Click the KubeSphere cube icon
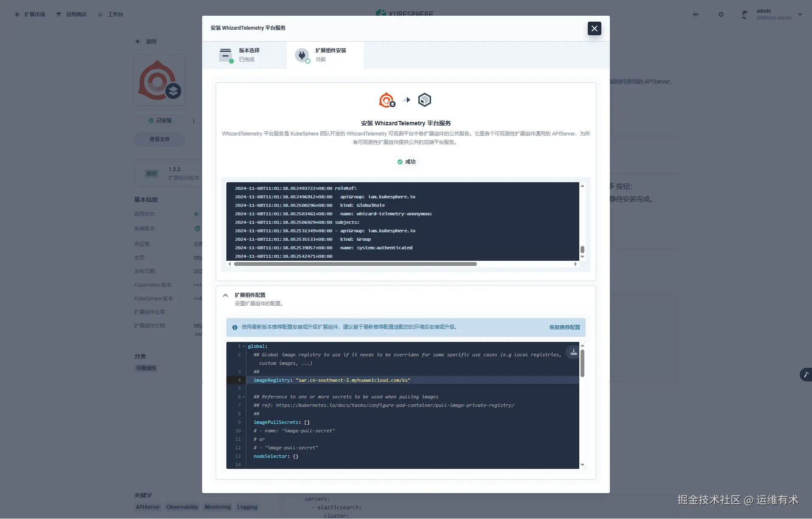Image resolution: width=812 pixels, height=519 pixels. pos(425,100)
